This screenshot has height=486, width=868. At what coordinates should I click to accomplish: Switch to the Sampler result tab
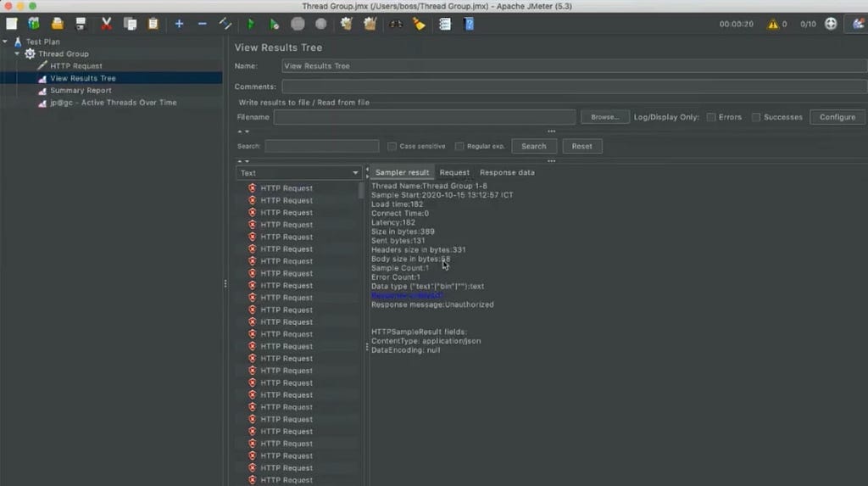click(402, 172)
